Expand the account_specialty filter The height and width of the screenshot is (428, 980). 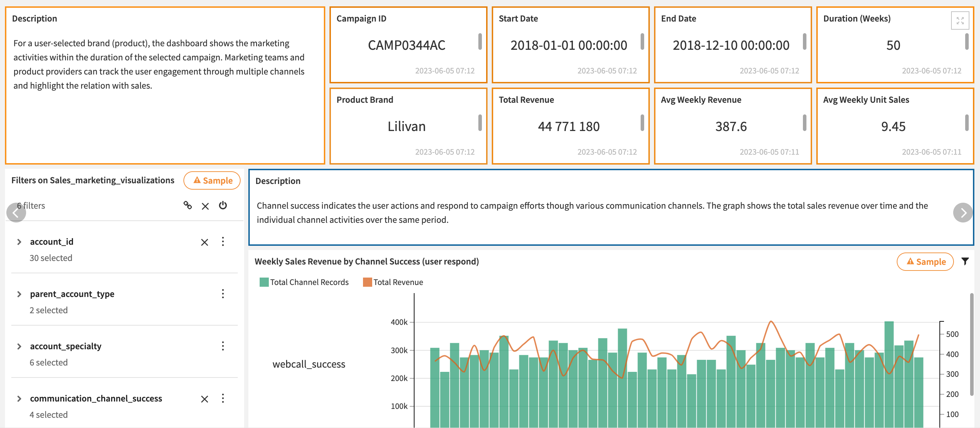pyautogui.click(x=19, y=346)
